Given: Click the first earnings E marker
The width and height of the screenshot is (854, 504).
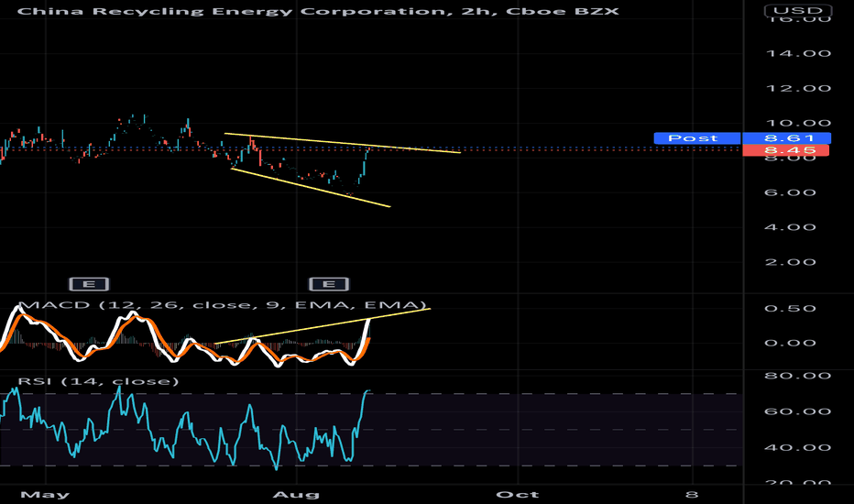Looking at the screenshot, I should click(89, 284).
